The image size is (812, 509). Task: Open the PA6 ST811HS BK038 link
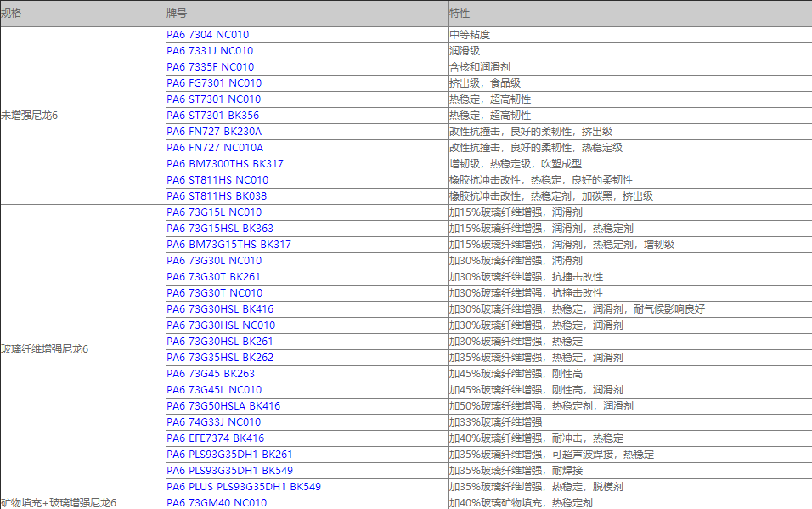(x=217, y=196)
